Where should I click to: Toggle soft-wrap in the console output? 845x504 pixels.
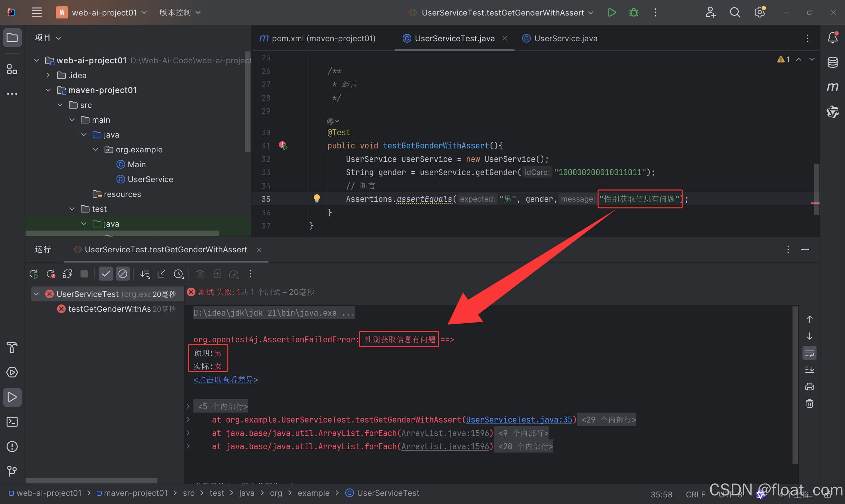coord(809,353)
